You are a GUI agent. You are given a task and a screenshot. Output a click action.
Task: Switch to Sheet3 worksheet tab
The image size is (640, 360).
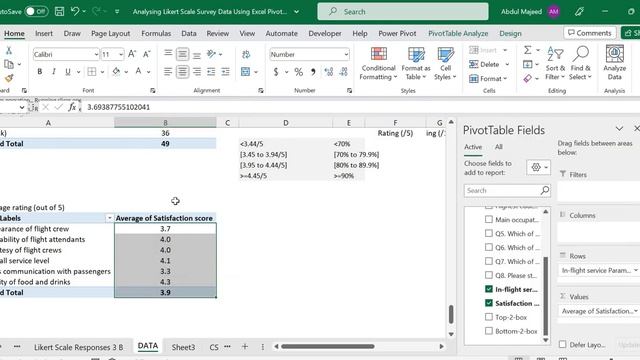point(183,347)
